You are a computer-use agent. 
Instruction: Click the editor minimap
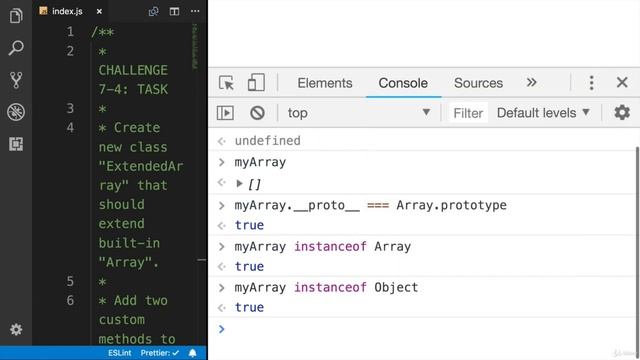[196, 47]
